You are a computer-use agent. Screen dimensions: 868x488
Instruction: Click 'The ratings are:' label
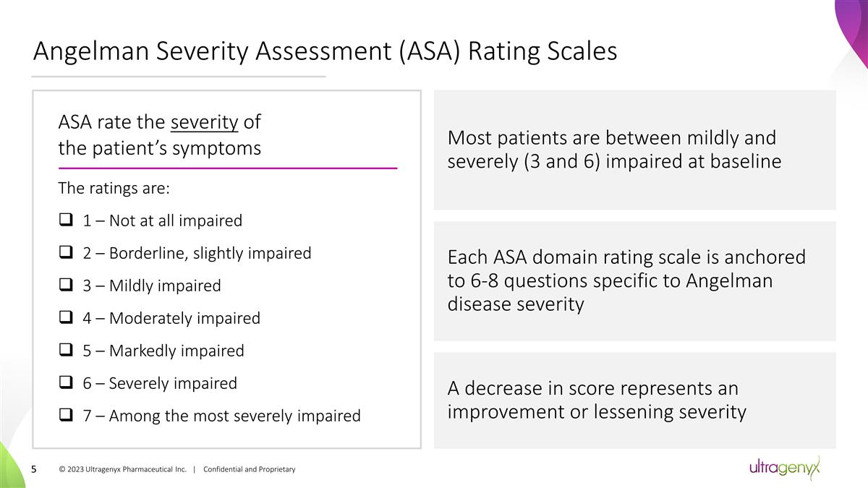point(114,189)
